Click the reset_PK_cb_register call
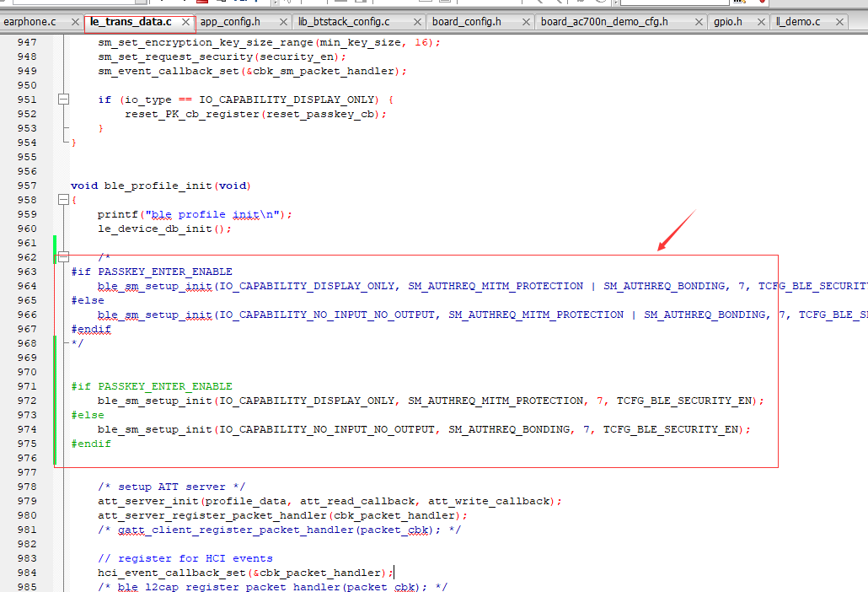This screenshot has height=592, width=868. pyautogui.click(x=255, y=114)
